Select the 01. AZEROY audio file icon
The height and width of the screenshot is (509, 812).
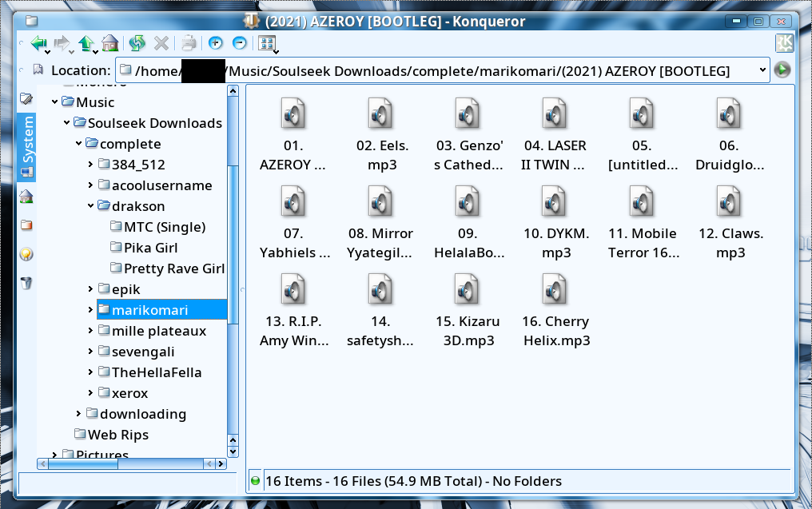[x=293, y=113]
